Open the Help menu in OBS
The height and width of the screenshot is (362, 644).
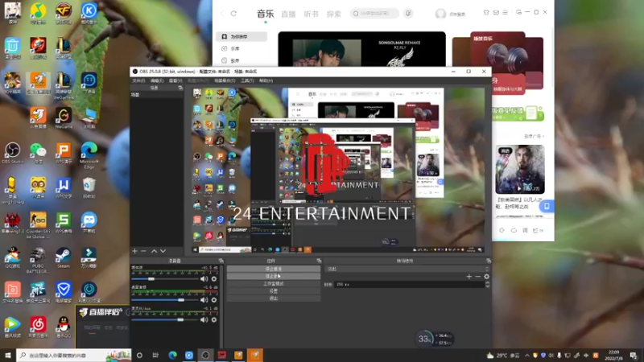[x=266, y=81]
